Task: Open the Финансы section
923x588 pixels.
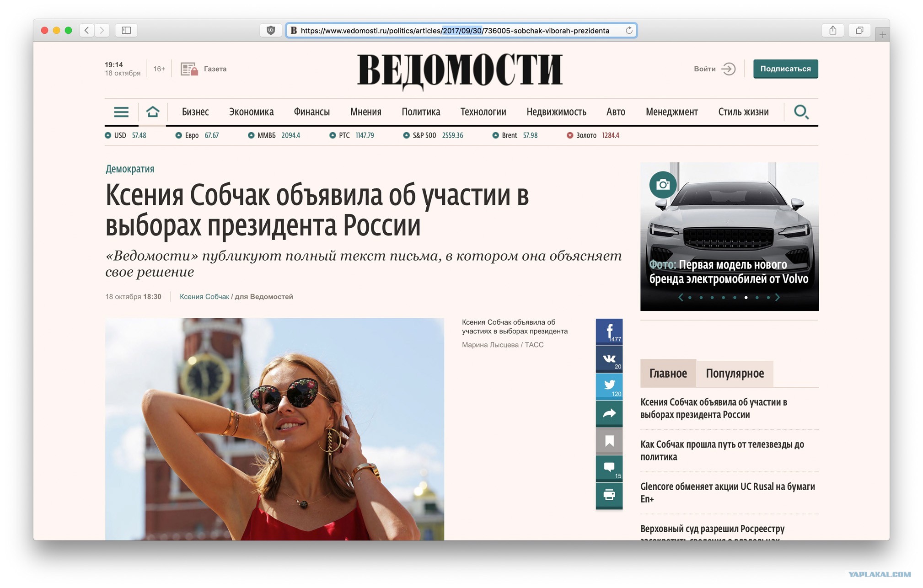Action: pos(311,112)
